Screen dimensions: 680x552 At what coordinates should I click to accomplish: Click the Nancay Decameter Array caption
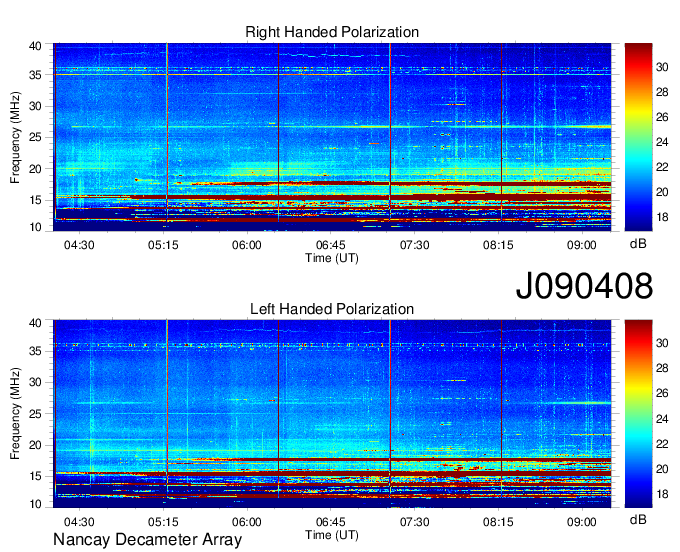[147, 539]
